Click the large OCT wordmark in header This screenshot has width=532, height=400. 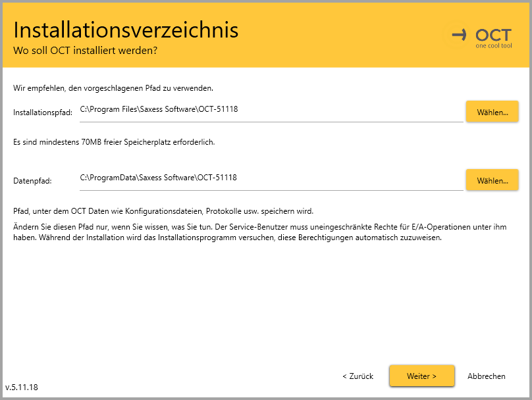click(493, 34)
